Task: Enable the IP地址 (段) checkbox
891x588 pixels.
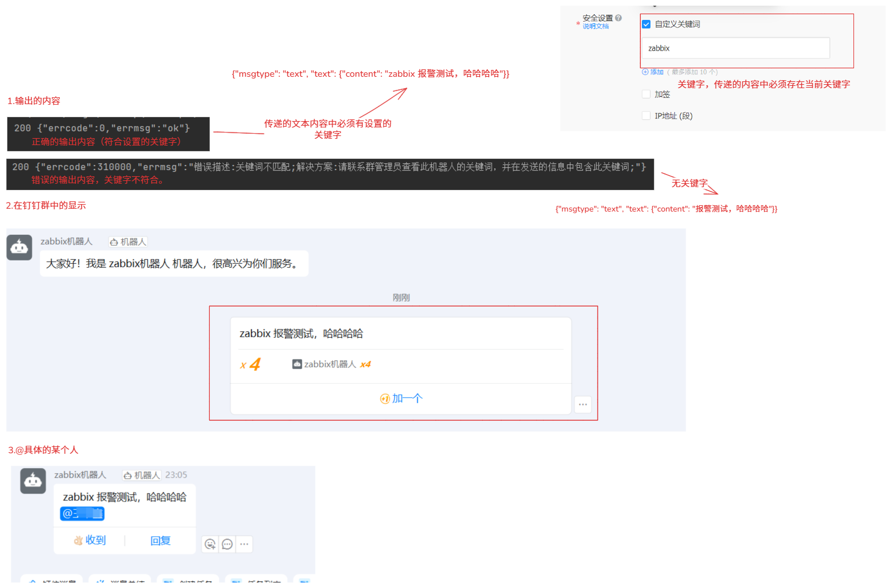Action: (646, 115)
